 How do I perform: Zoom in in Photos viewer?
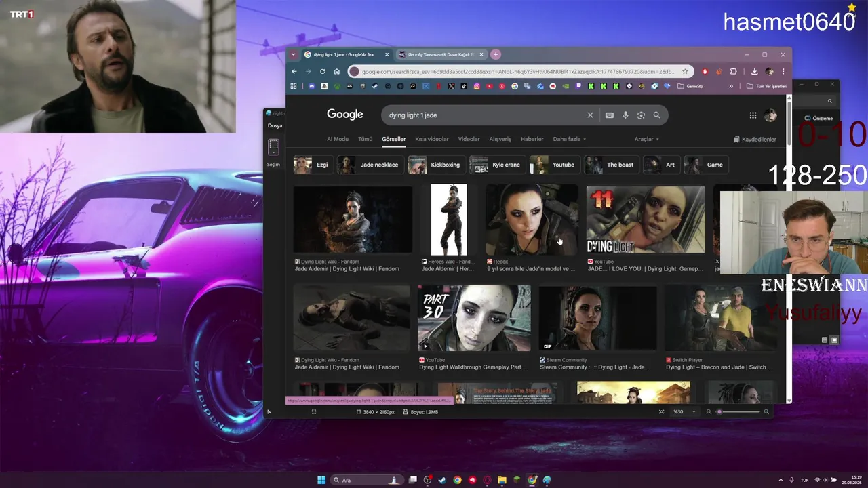point(766,412)
